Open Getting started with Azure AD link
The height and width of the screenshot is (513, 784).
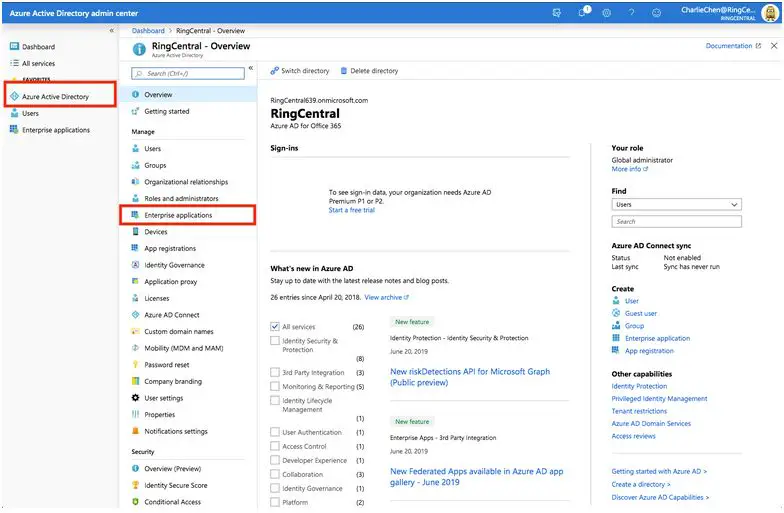coord(659,472)
